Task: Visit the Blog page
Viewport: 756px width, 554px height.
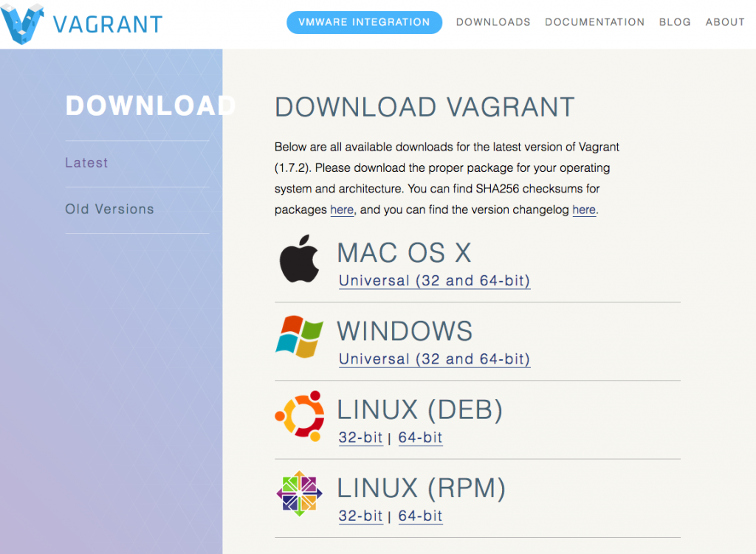Action: pos(675,22)
